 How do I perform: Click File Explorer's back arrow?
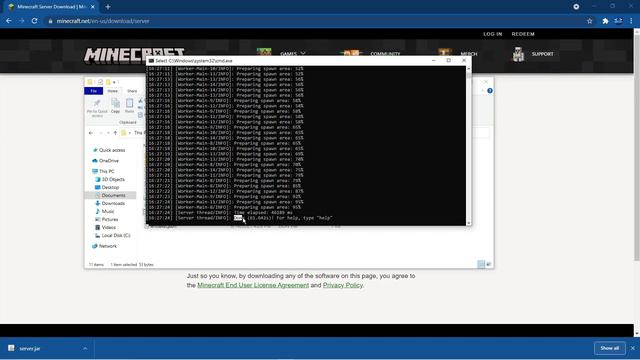coord(91,133)
